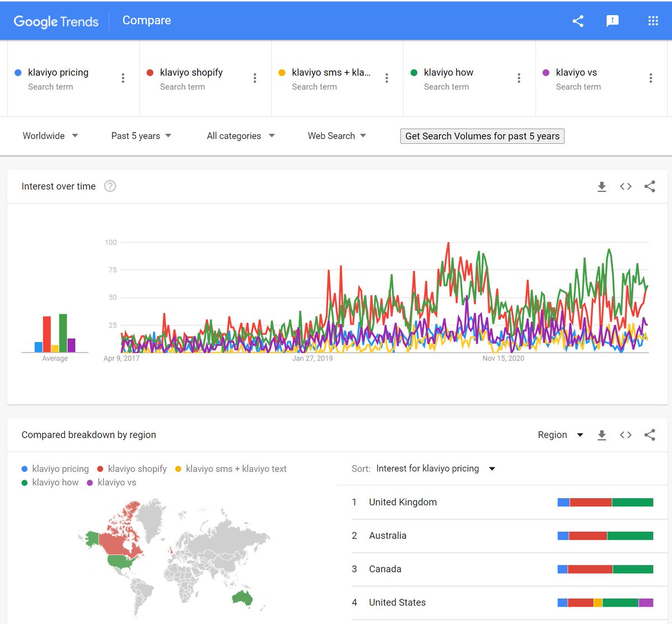Image resolution: width=672 pixels, height=624 pixels.
Task: Open the Region view selector
Action: [x=560, y=435]
